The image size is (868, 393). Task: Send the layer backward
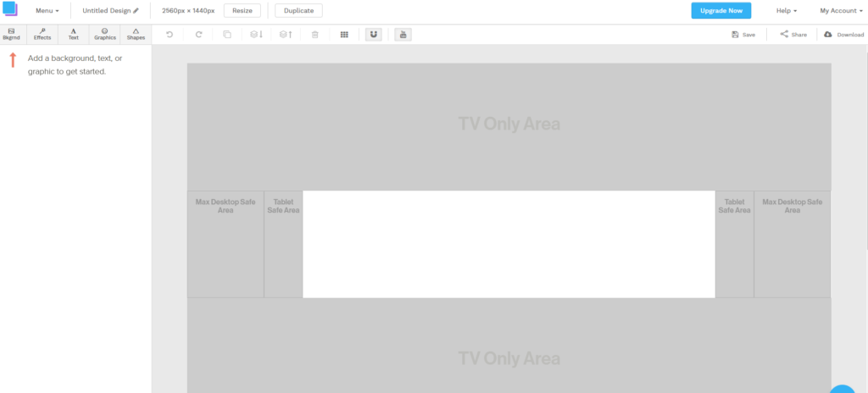257,35
